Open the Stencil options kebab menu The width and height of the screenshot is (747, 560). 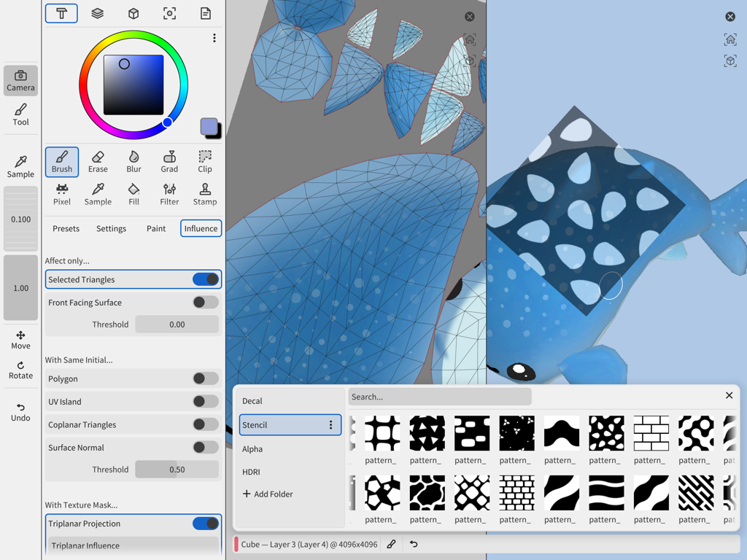[x=330, y=424]
